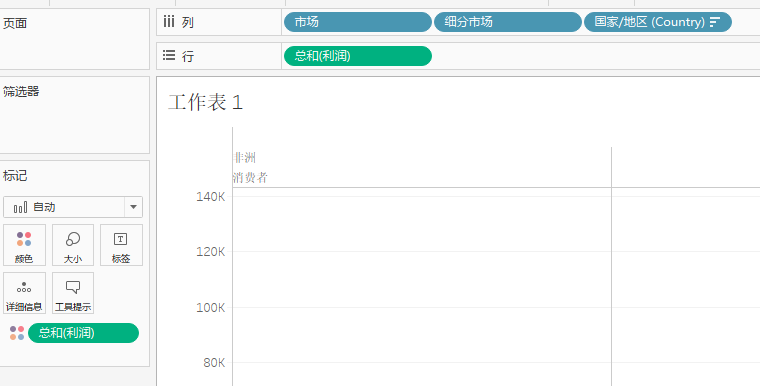The height and width of the screenshot is (386, 760).
Task: Click the 总和(利润) pill on Rows shelf
Action: pos(358,56)
